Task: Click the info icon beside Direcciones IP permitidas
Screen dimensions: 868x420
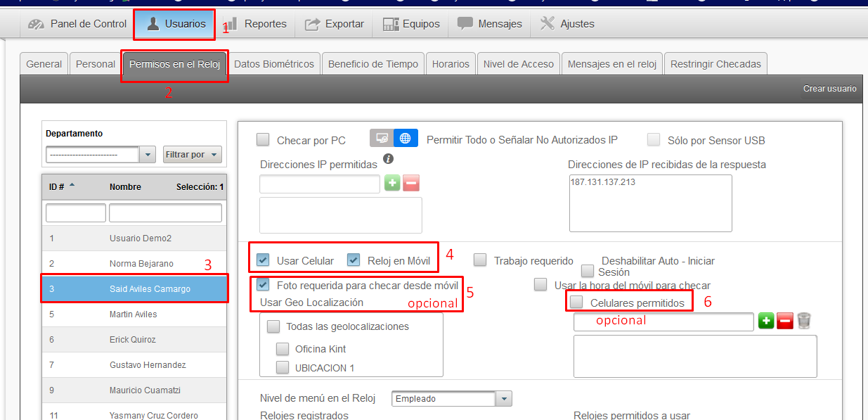Action: [387, 159]
